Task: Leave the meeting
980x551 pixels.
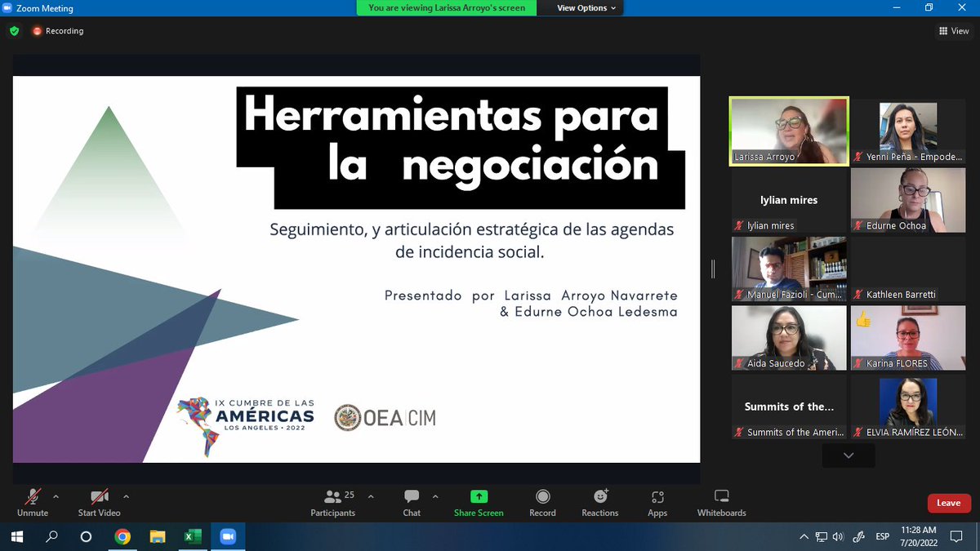Action: (948, 503)
